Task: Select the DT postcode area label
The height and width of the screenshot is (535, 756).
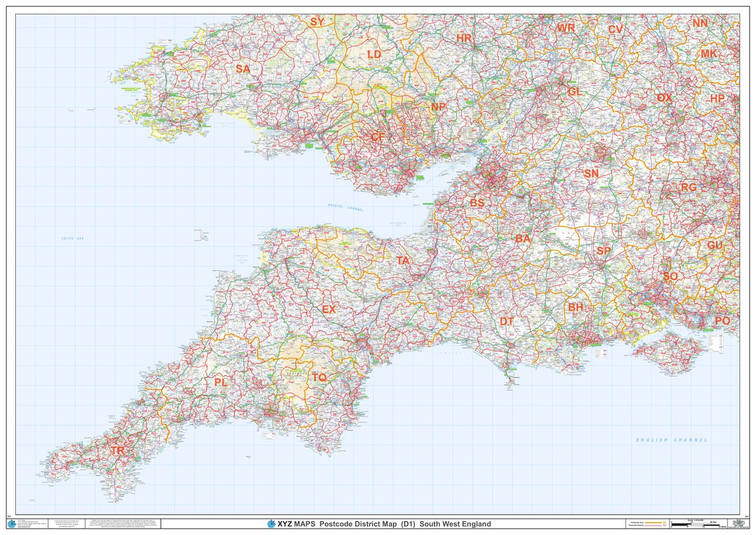Action: 507,321
